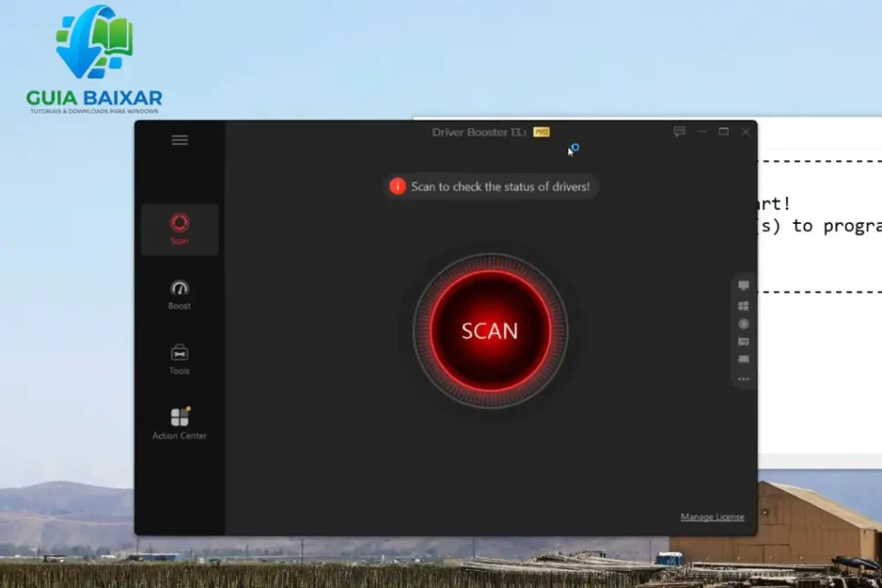Click the red alert icon beside the scan message
Viewport: 882px width, 588px height.
pyautogui.click(x=397, y=186)
